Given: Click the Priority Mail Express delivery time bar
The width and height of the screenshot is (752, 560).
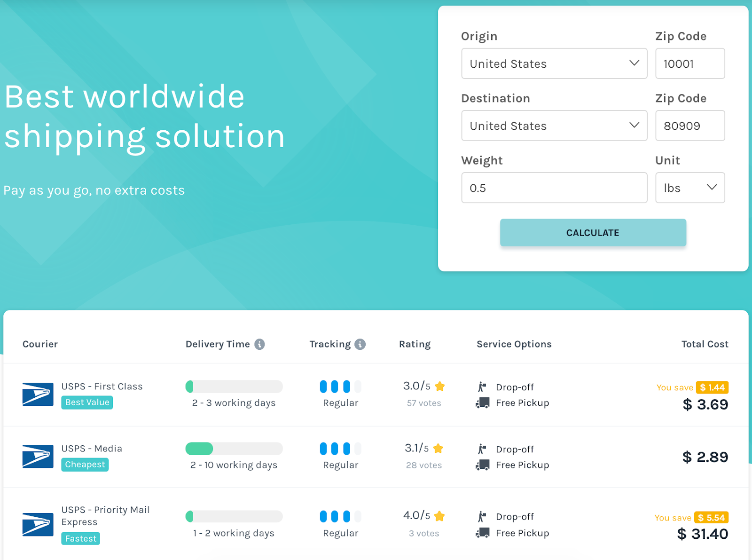Looking at the screenshot, I should tap(234, 516).
